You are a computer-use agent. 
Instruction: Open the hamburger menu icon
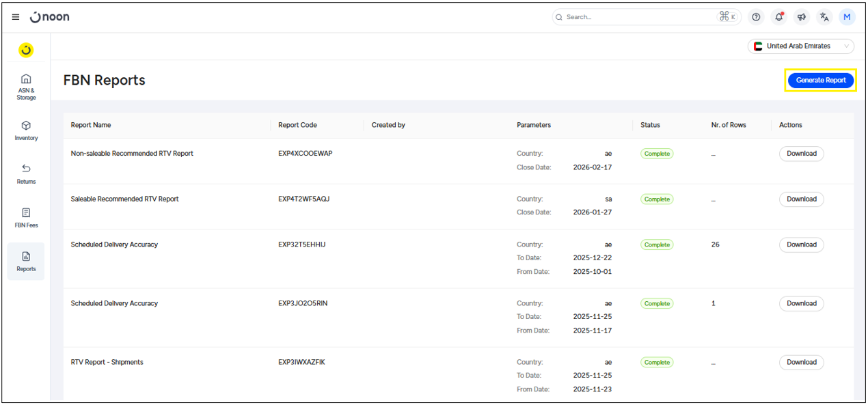coord(16,17)
